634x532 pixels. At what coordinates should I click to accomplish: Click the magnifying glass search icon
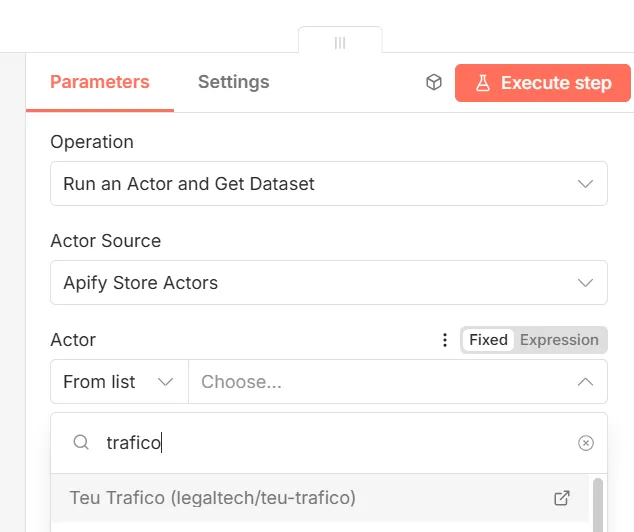(81, 443)
